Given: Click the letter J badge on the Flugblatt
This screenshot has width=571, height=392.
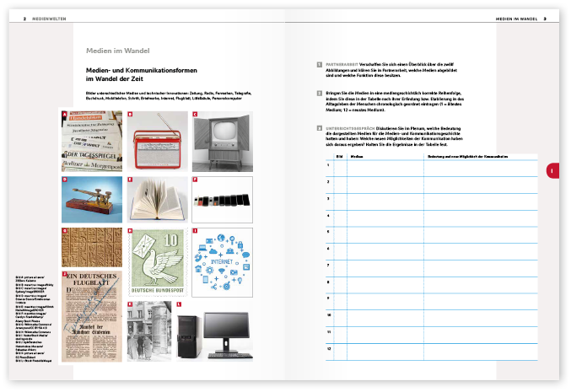Looking at the screenshot, I should click(65, 273).
